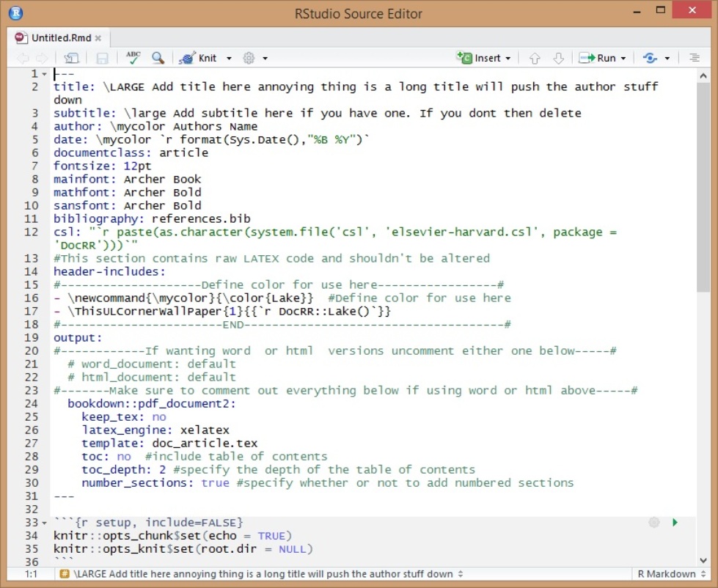
Task: Open the Run dropdown arrow
Action: pos(623,59)
